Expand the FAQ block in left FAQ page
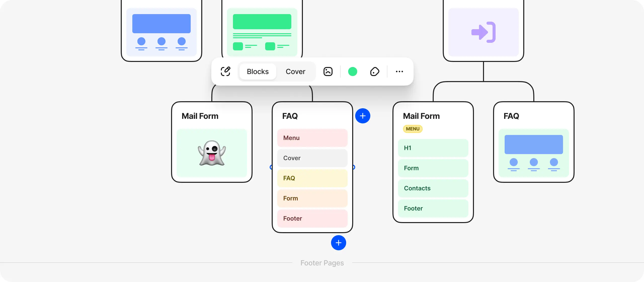The height and width of the screenshot is (282, 644). tap(312, 178)
